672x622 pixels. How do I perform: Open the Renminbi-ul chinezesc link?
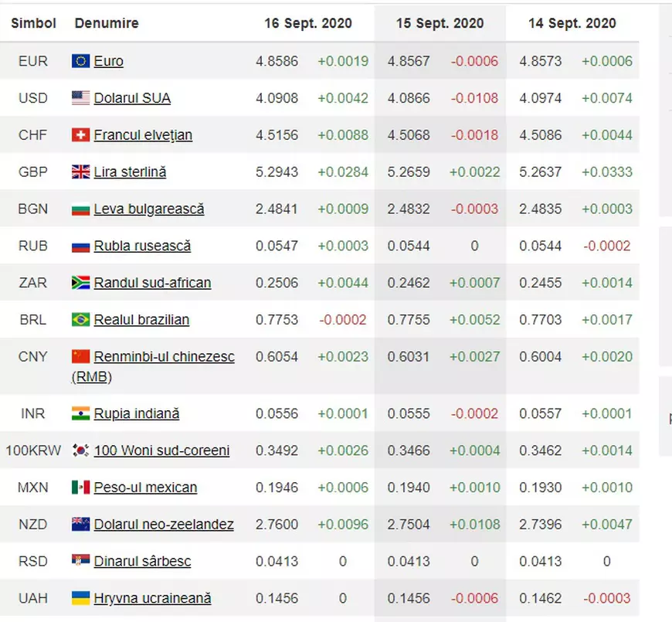(164, 357)
